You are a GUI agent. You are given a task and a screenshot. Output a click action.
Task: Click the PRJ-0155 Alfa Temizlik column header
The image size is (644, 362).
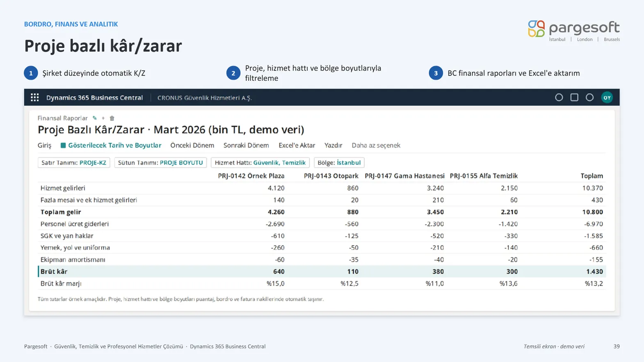[484, 176]
